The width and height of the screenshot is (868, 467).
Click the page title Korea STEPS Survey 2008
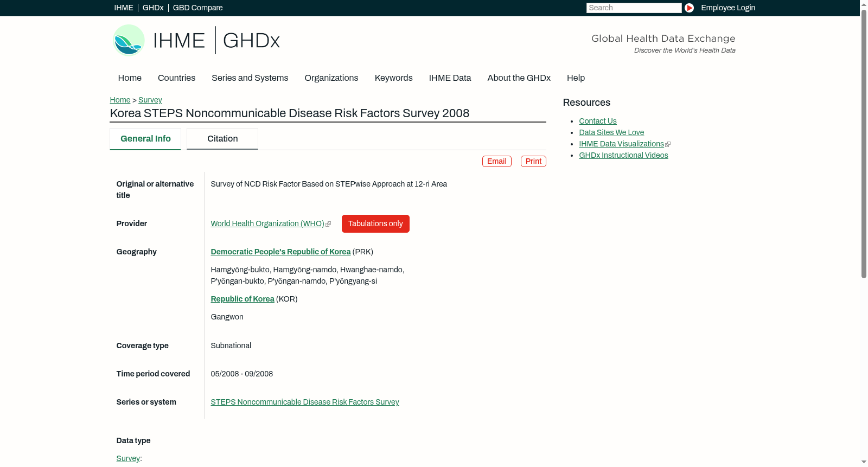pos(290,113)
